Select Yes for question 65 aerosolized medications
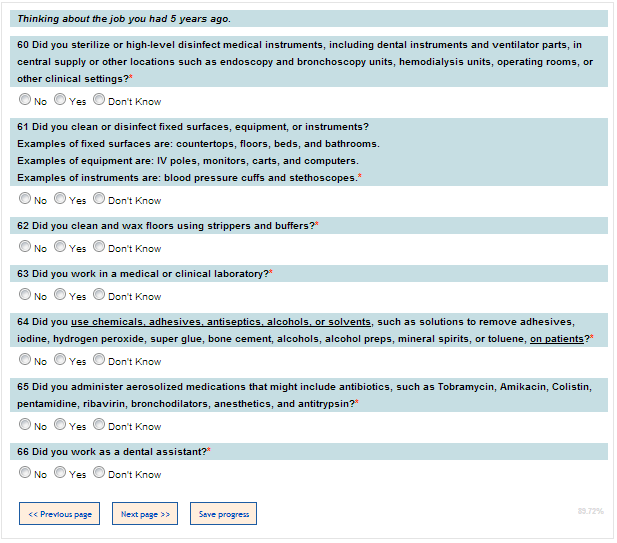The height and width of the screenshot is (543, 617). click(60, 425)
